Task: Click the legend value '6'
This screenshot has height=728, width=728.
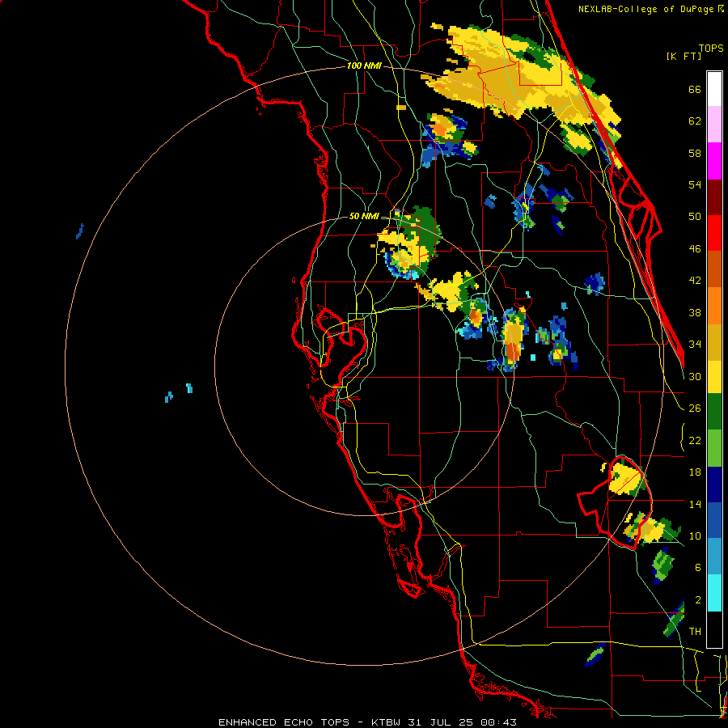Action: click(x=698, y=567)
